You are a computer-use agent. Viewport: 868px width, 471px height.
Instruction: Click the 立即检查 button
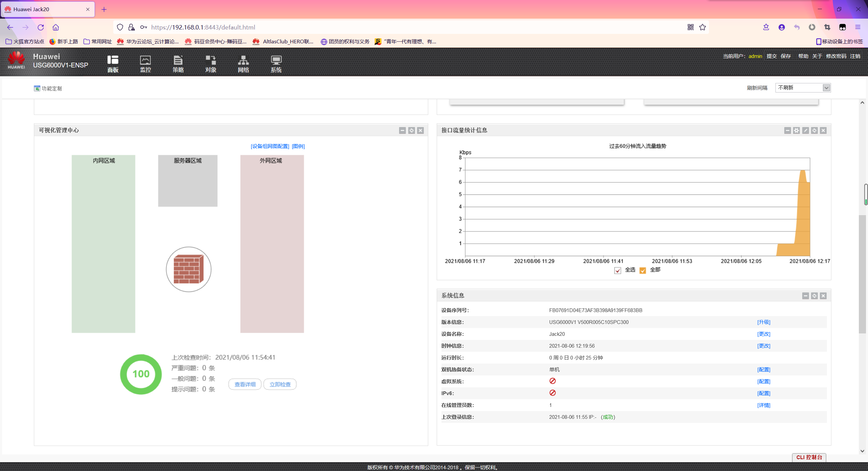tap(280, 384)
